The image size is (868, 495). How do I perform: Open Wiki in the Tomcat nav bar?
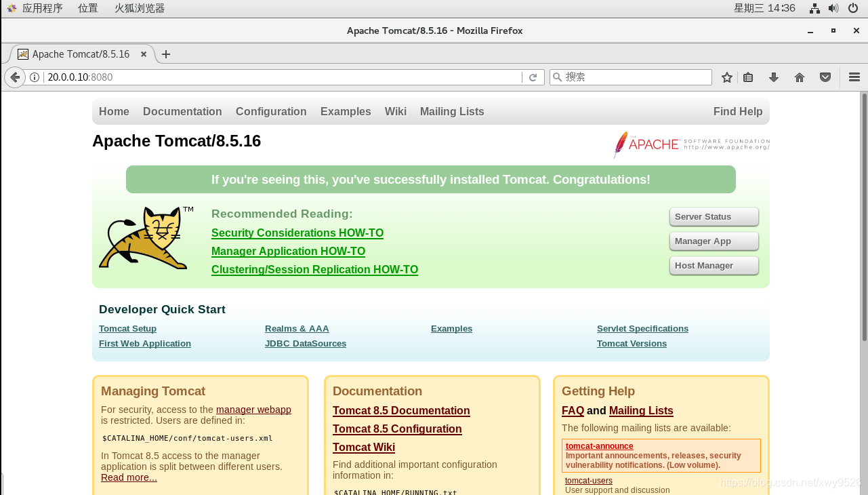point(396,112)
